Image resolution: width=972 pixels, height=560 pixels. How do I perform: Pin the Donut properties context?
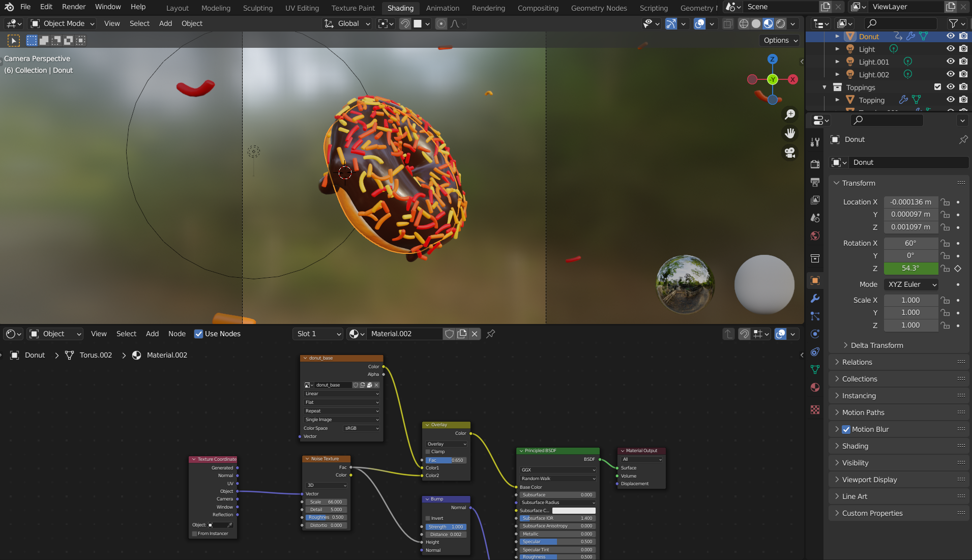[963, 139]
